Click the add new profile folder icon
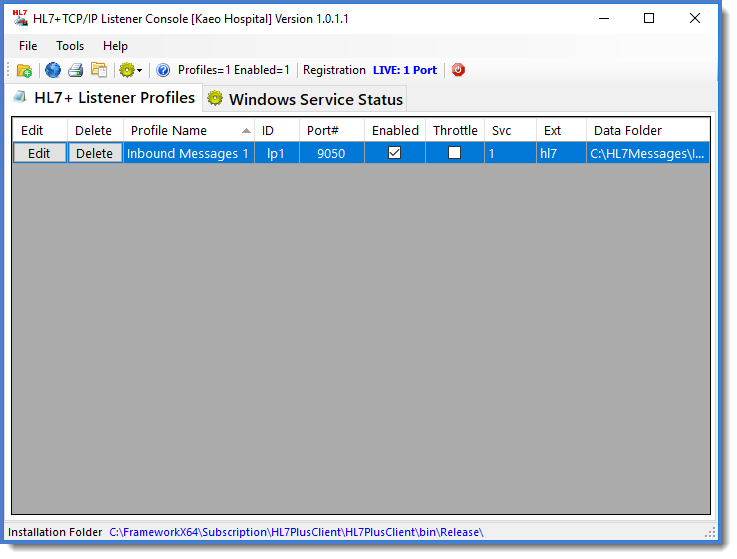737x559 pixels. 24,71
